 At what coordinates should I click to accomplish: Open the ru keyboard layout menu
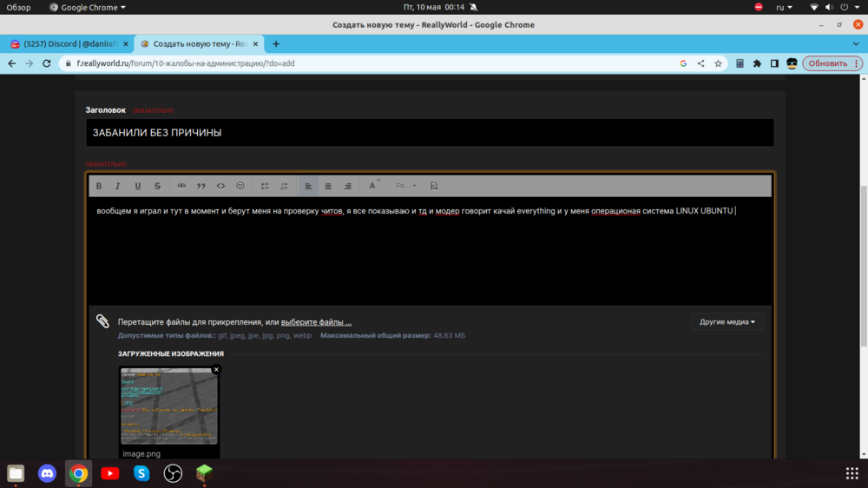[784, 7]
